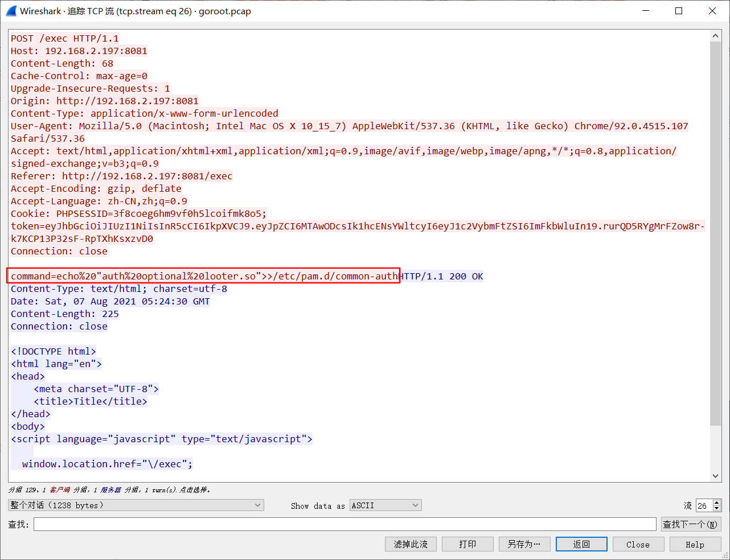The height and width of the screenshot is (560, 730).
Task: Minimize the Wireshark follow stream window
Action: pyautogui.click(x=646, y=11)
